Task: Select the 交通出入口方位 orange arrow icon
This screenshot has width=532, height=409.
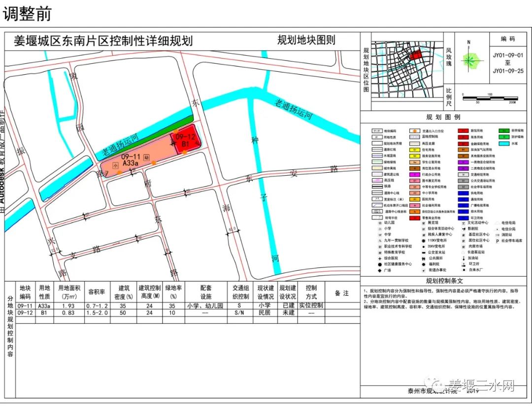Action: 415,131
